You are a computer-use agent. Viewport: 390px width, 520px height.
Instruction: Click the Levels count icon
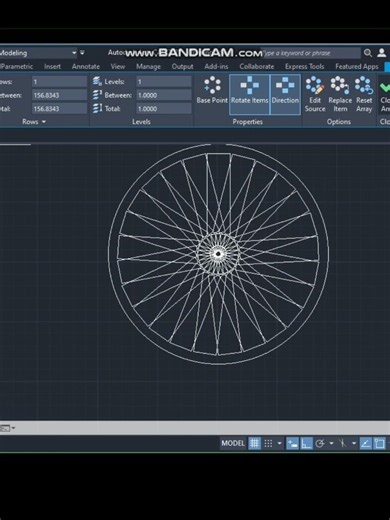coord(97,81)
